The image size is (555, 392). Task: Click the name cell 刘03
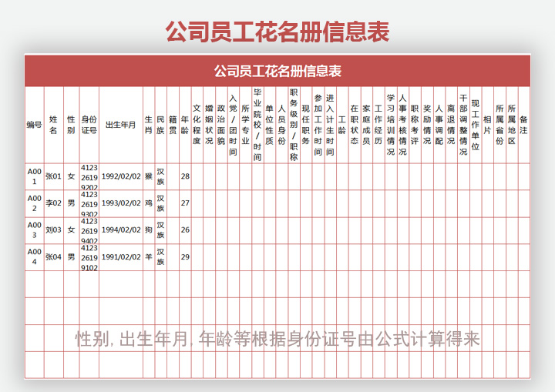click(x=53, y=230)
